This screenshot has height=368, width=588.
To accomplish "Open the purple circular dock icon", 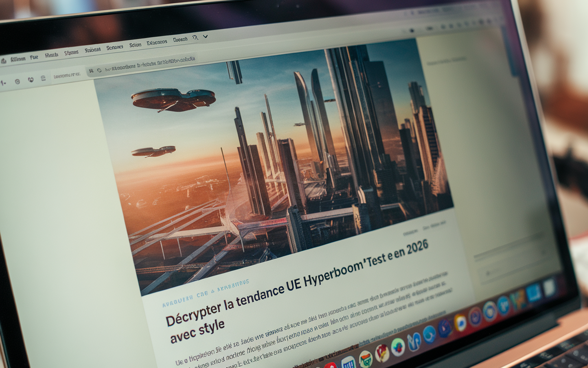I will coord(475,316).
